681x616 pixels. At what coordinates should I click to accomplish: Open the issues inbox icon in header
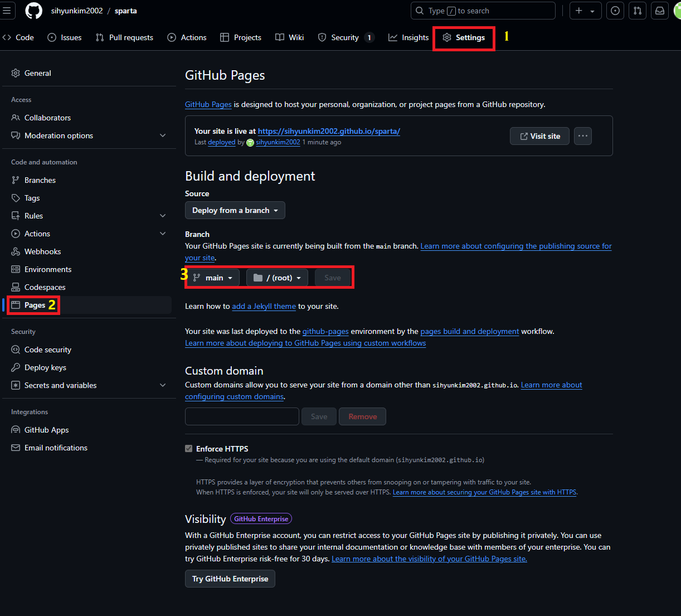click(x=615, y=11)
